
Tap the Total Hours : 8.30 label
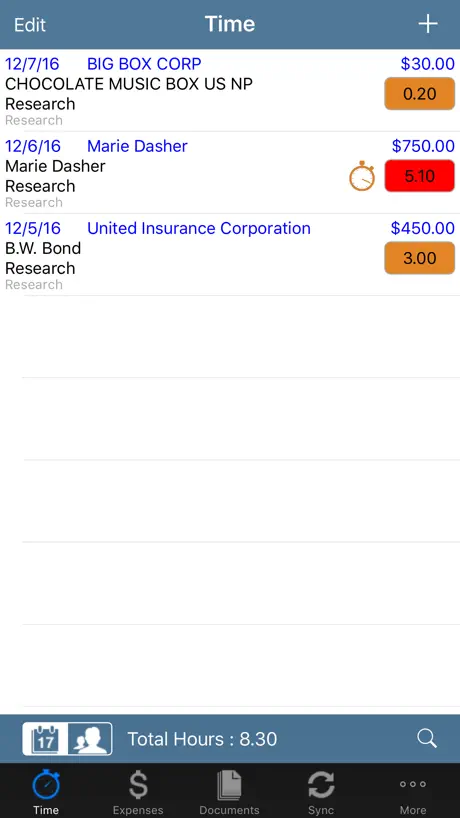[x=202, y=739]
